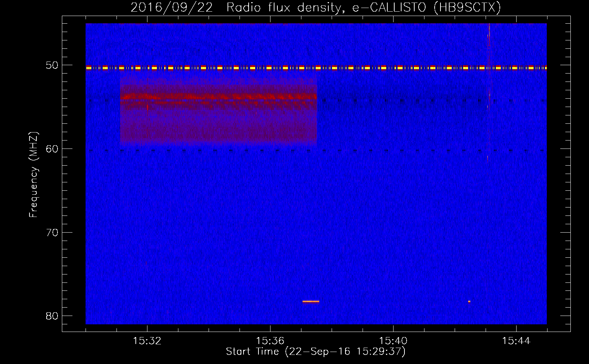The image size is (589, 364).
Task: Click the 15:44 time tick label
Action: point(516,341)
